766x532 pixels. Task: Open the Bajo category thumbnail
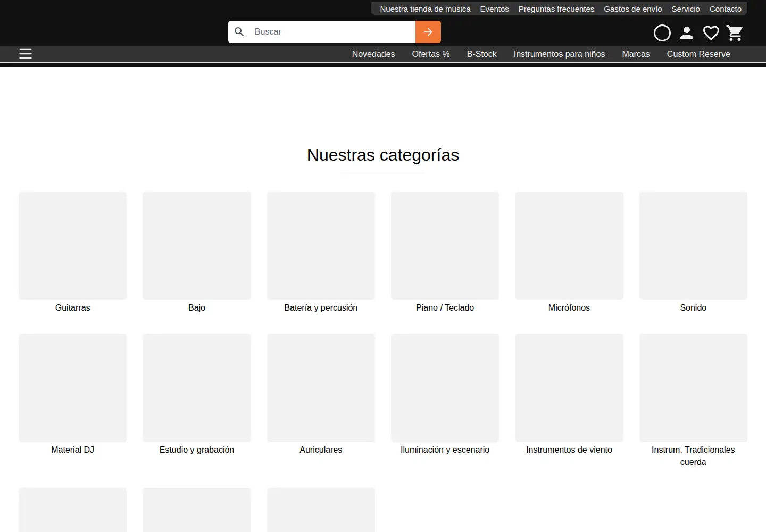click(x=197, y=245)
